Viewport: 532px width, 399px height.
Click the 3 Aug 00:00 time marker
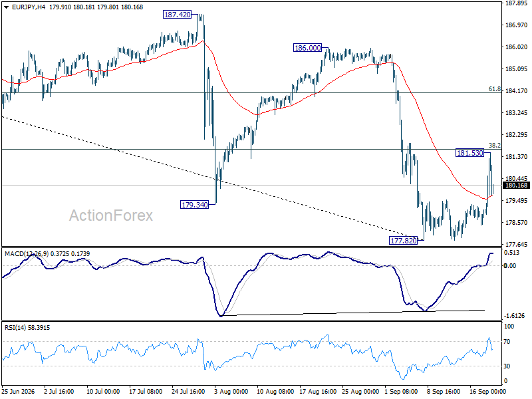tap(231, 391)
